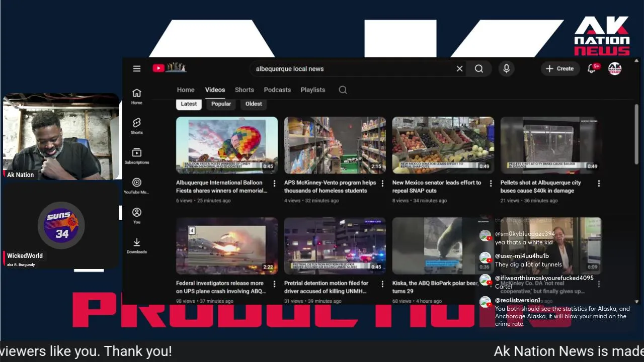Open the You section in the sidebar
Viewport: 644px width, 362px height.
click(x=137, y=216)
